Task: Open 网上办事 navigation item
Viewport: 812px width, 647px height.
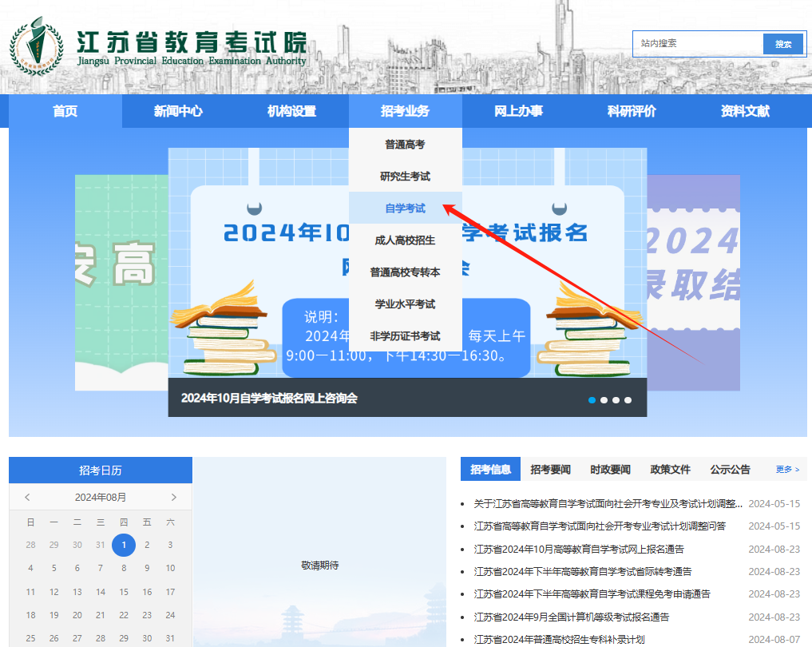Action: (518, 111)
